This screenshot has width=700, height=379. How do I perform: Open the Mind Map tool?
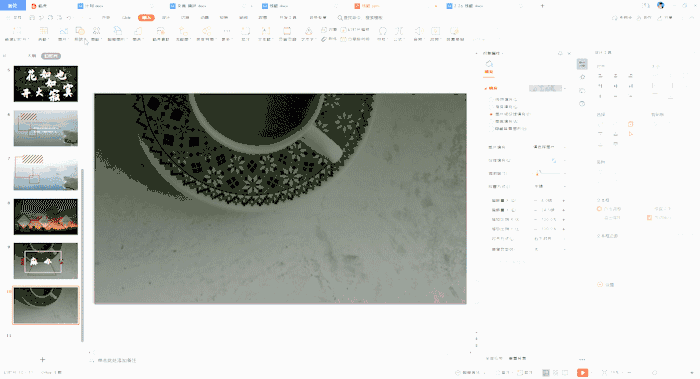[x=206, y=34]
